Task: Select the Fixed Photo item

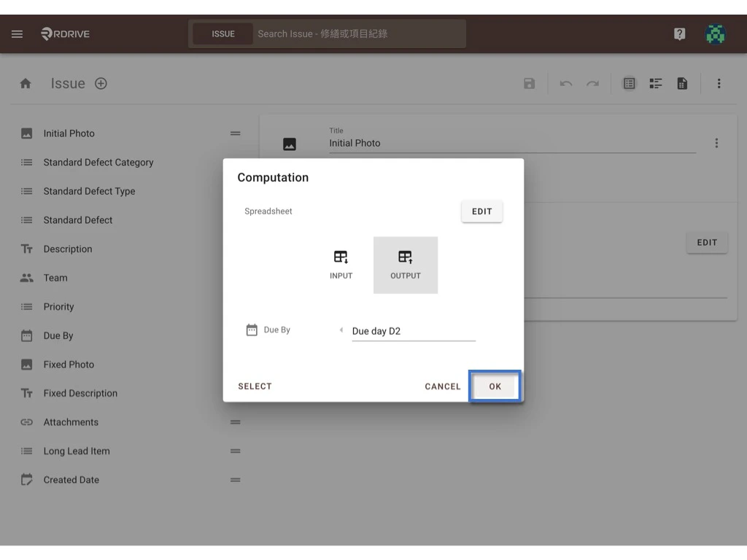Action: (x=69, y=365)
